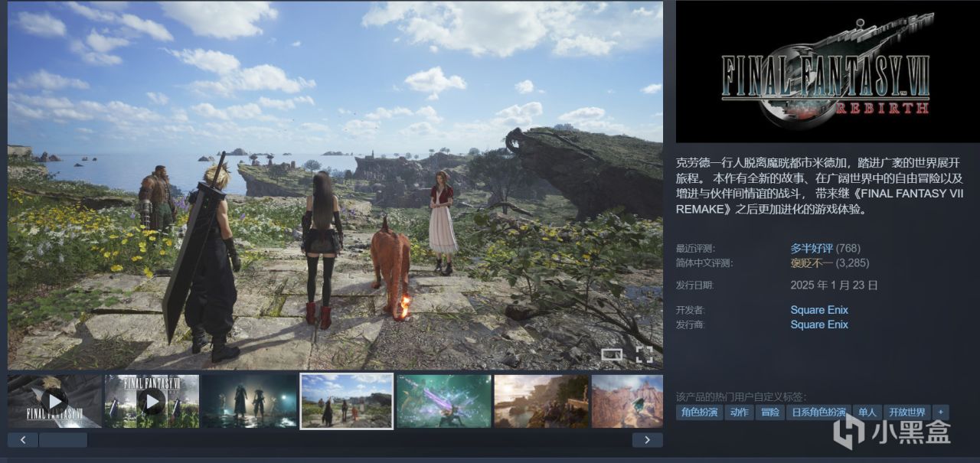
Task: Click the main party screenshot image
Action: point(335,185)
